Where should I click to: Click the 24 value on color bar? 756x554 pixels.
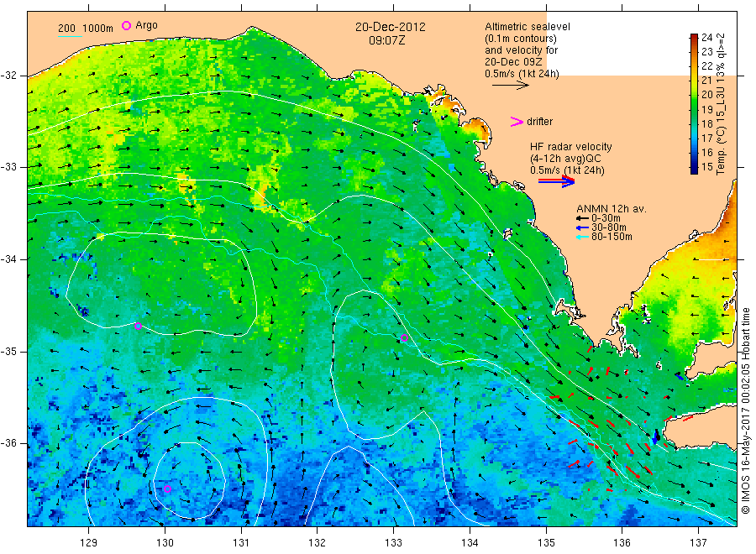tap(706, 37)
